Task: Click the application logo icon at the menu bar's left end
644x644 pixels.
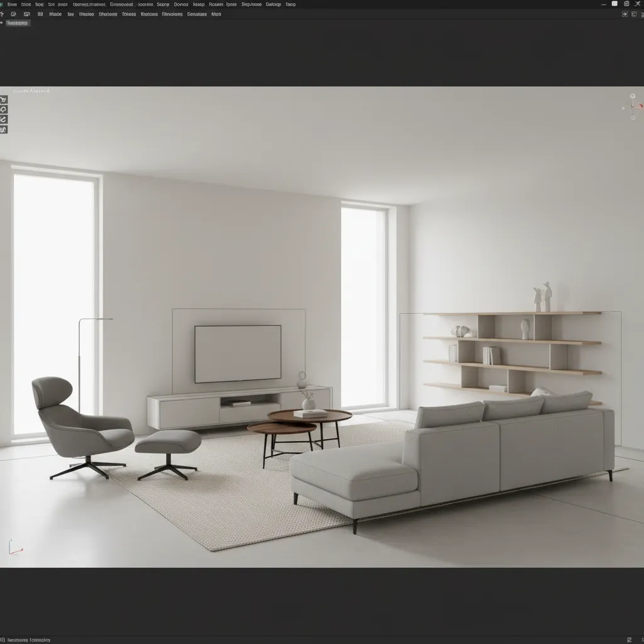Action: tap(1, 4)
